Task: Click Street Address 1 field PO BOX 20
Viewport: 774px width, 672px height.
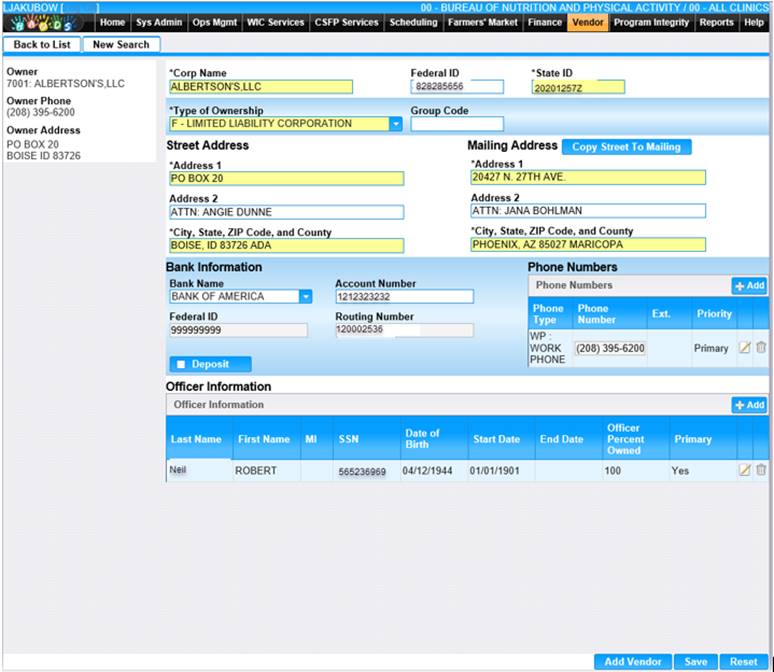Action: tap(286, 178)
